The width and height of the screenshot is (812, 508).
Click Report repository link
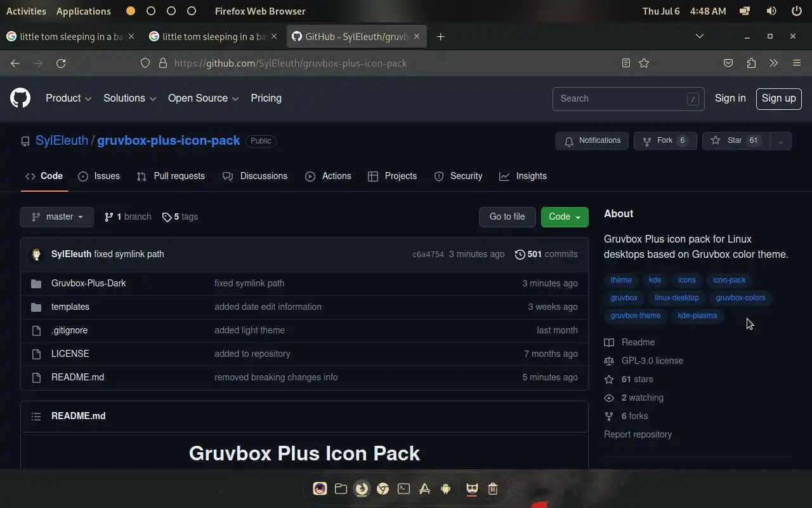(638, 434)
